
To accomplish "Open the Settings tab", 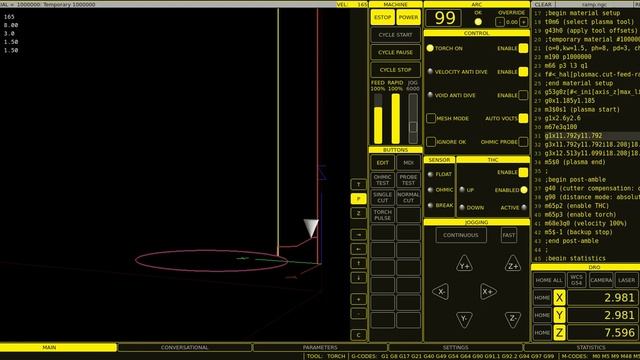I will tap(456, 347).
